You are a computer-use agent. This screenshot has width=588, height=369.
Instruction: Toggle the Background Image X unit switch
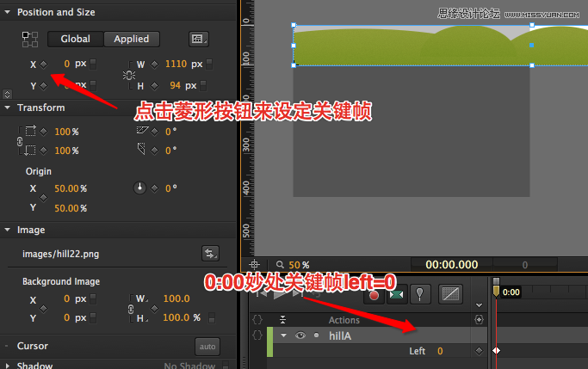(x=93, y=299)
